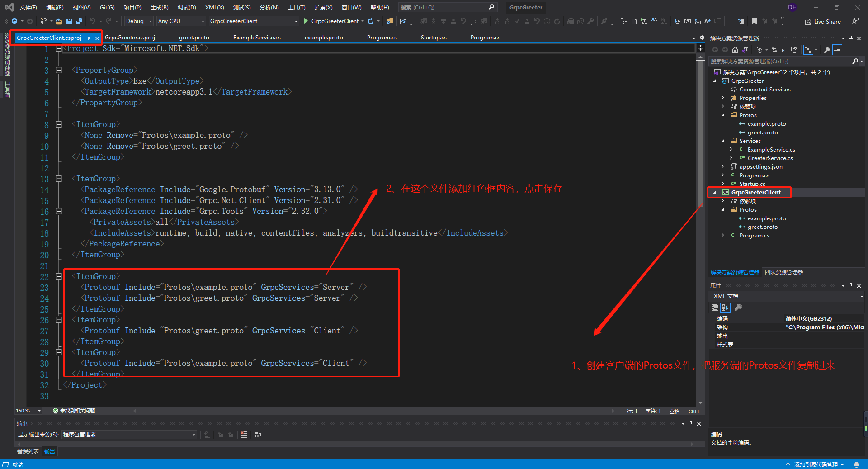
Task: Open the Git(G) menu
Action: point(107,8)
